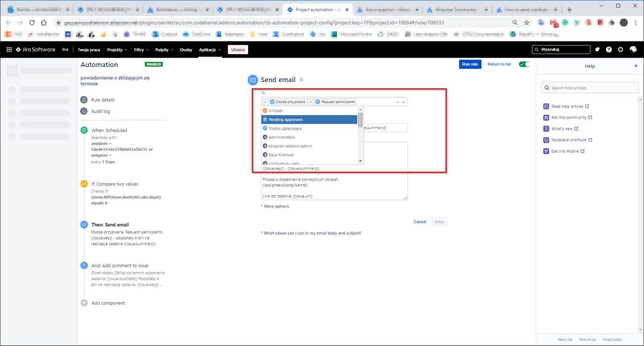Open Rule details link
Viewport: 644px width, 346px height.
pyautogui.click(x=102, y=100)
